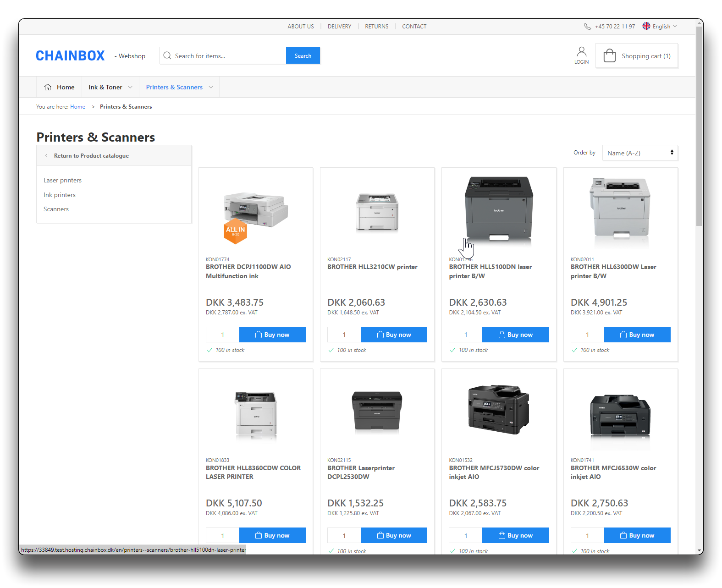Click Return to Product catalogue
This screenshot has width=722, height=588.
[x=91, y=156]
